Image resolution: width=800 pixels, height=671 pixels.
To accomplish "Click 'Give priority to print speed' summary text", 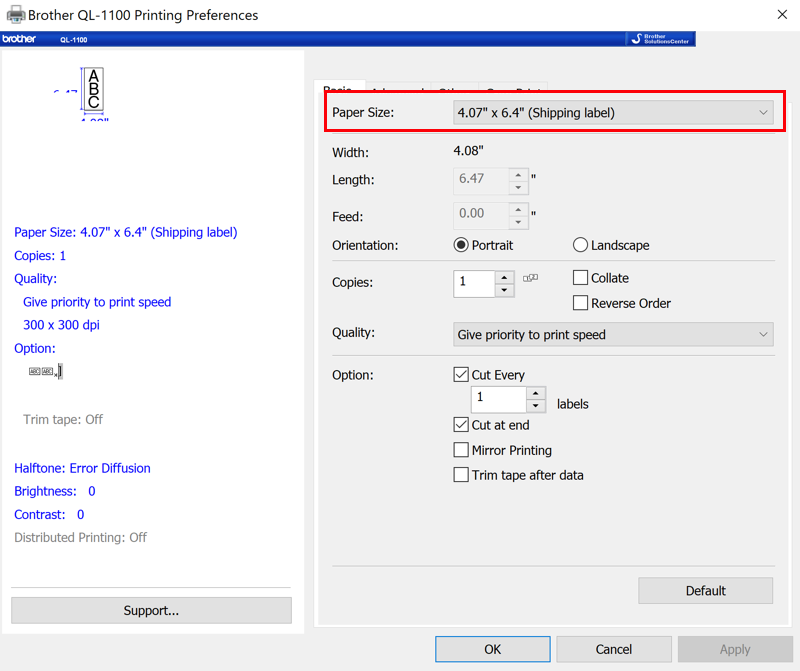I will [97, 302].
